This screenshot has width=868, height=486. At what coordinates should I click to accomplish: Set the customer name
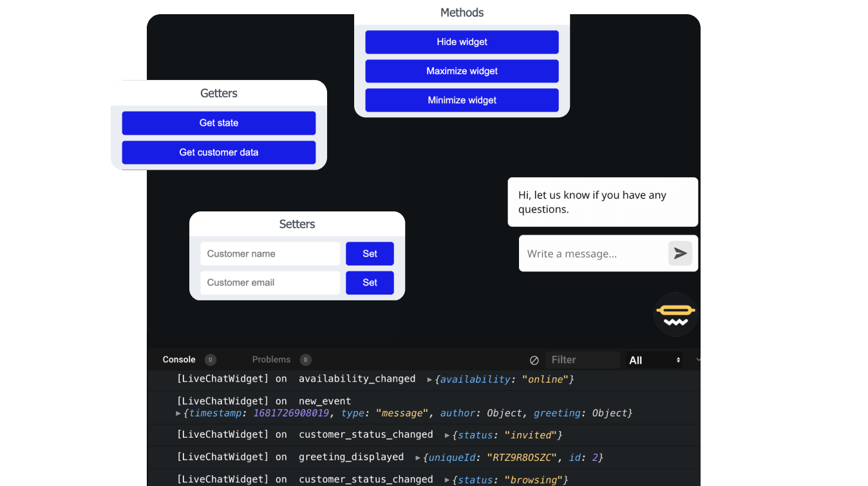click(370, 253)
